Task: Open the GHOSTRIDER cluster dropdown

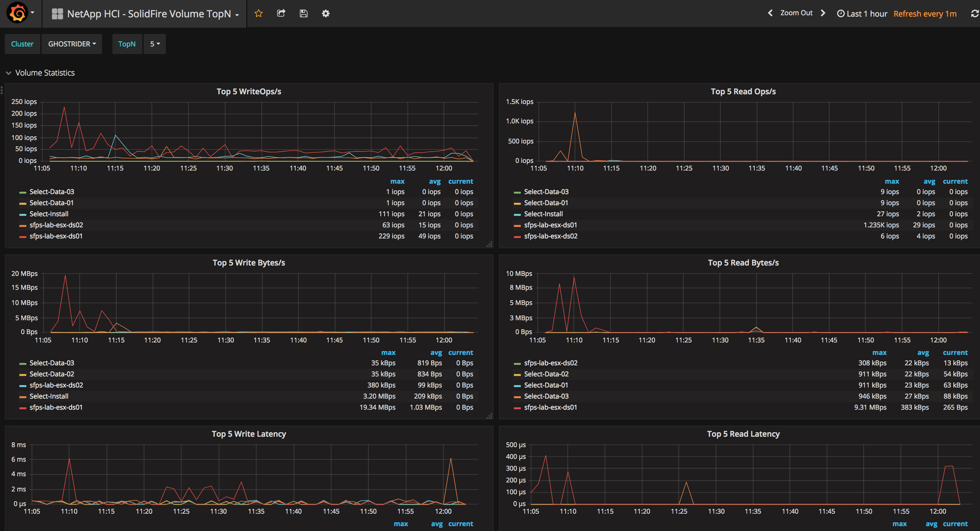Action: pos(71,44)
